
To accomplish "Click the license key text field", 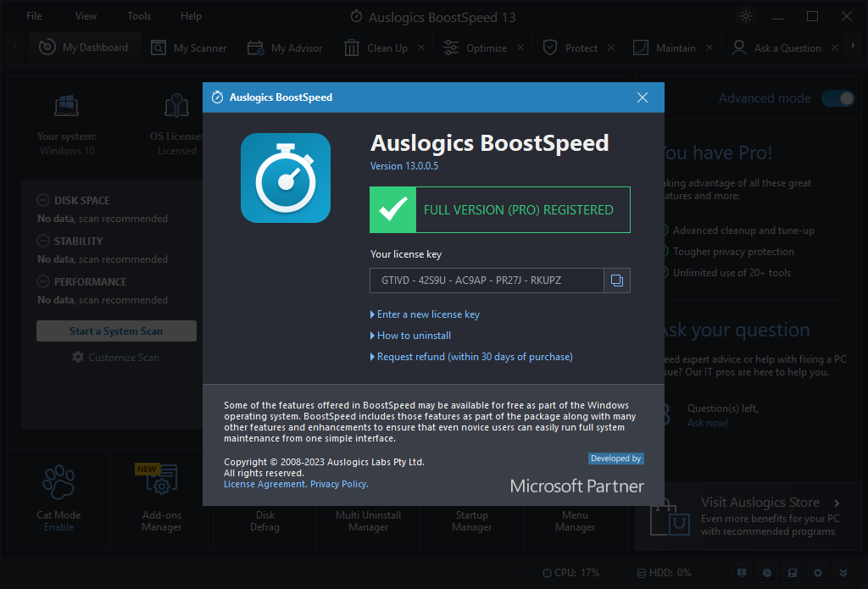I will pos(487,281).
